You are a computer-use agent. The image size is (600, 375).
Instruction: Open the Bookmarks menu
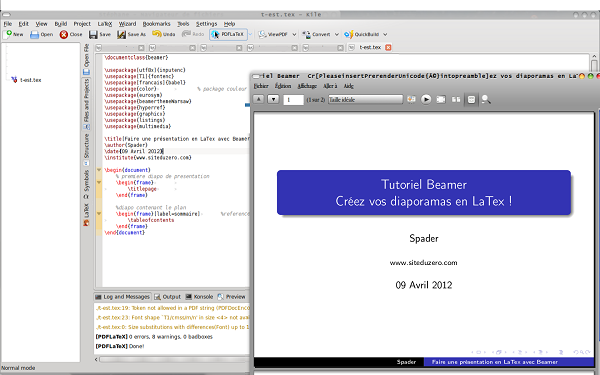(157, 24)
